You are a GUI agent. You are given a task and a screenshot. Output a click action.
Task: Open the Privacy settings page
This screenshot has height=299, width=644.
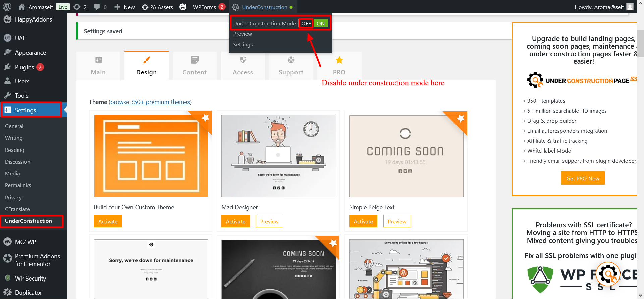pyautogui.click(x=13, y=198)
